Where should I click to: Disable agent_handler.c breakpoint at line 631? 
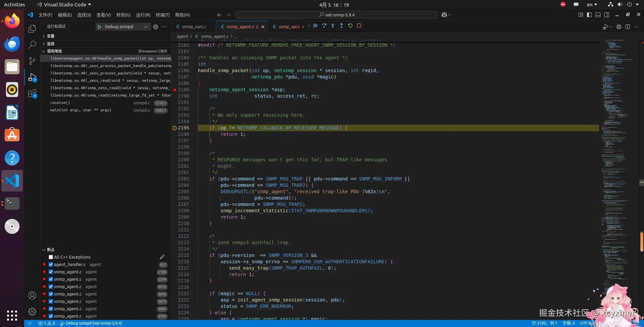point(51,265)
